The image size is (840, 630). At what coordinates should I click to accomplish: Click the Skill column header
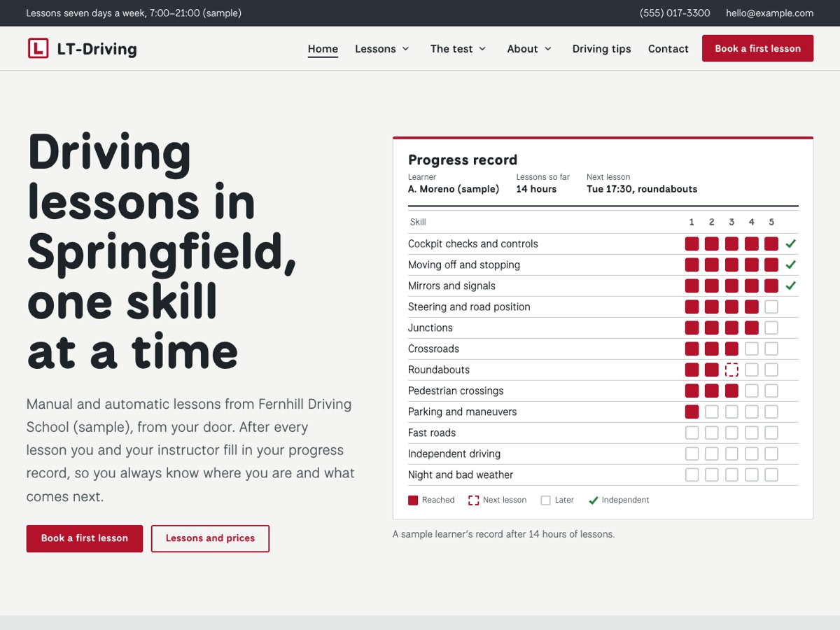coord(418,222)
